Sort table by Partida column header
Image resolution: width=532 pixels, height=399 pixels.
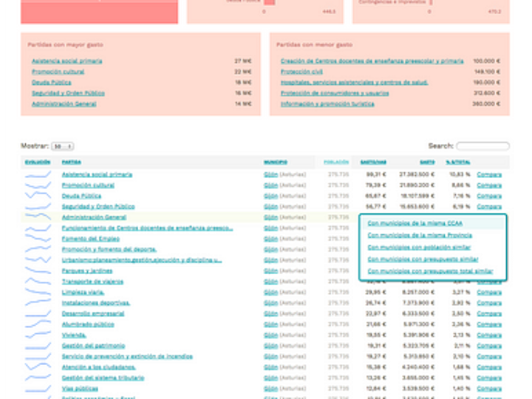72,162
